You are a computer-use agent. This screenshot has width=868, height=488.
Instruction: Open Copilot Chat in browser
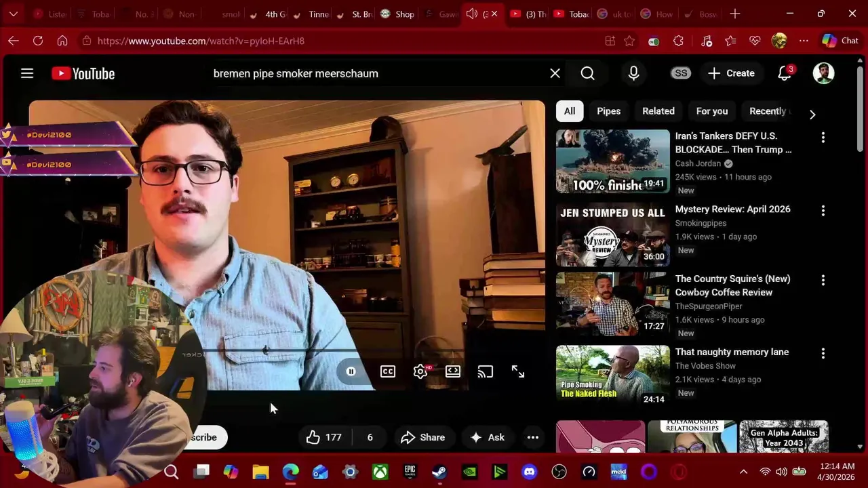point(840,41)
